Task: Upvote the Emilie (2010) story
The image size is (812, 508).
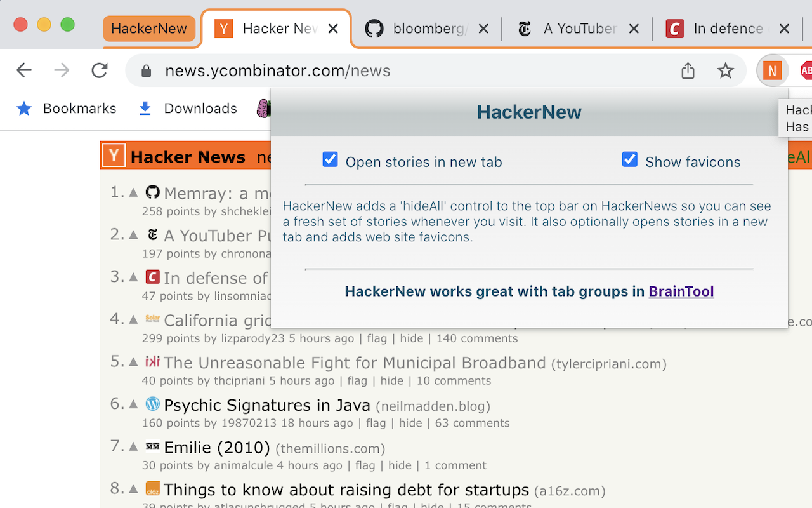Action: pyautogui.click(x=133, y=447)
